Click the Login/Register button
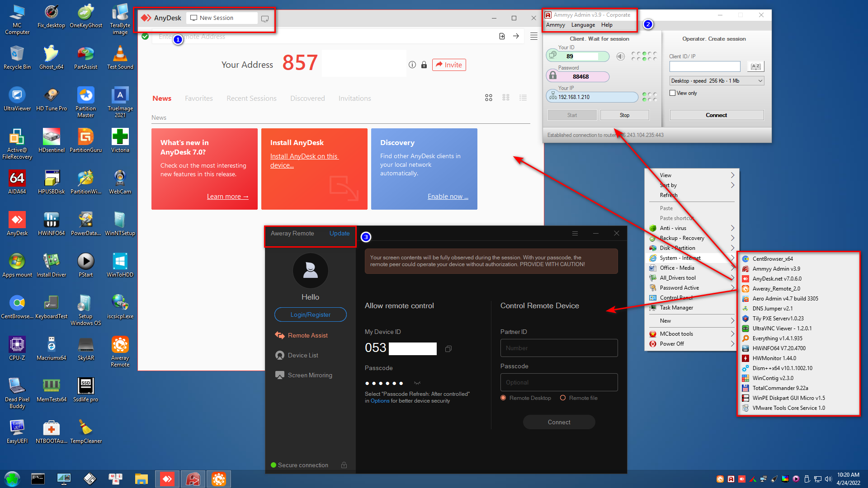Viewport: 868px width, 488px height. click(310, 314)
